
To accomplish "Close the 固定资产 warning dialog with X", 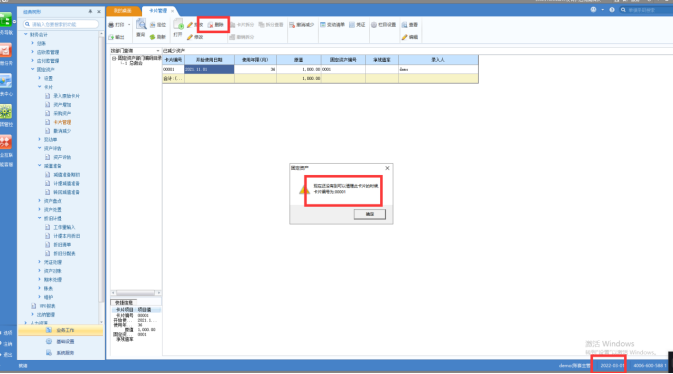I will [387, 168].
